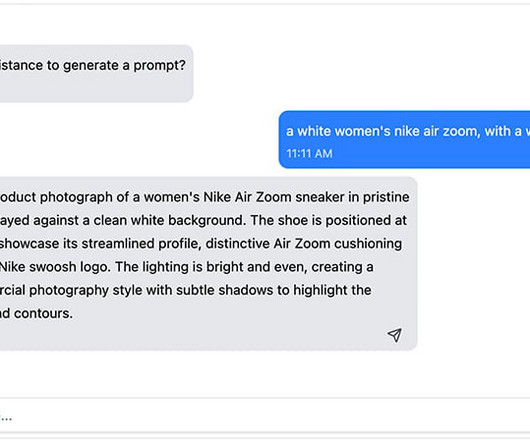Click the paper plane send icon
This screenshot has width=530, height=442.
[394, 335]
